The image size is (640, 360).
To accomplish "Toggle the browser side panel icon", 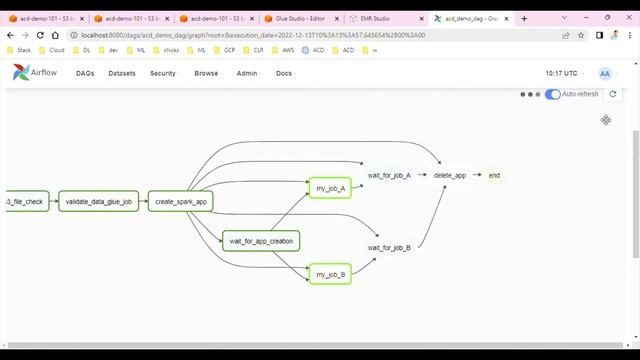I will point(599,36).
